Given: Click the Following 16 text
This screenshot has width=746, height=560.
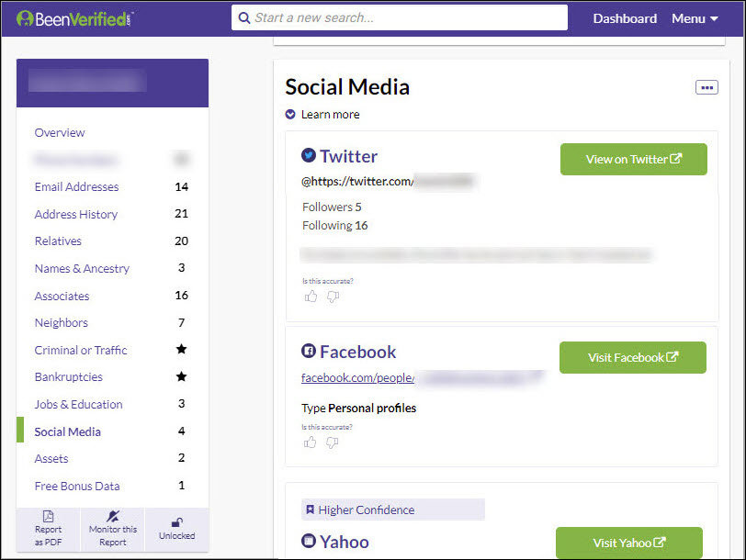Looking at the screenshot, I should (335, 226).
